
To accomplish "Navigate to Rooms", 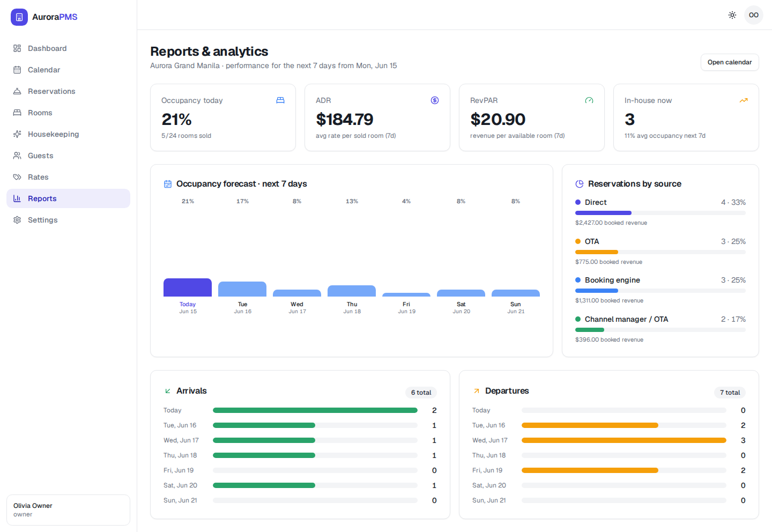I will (x=68, y=113).
